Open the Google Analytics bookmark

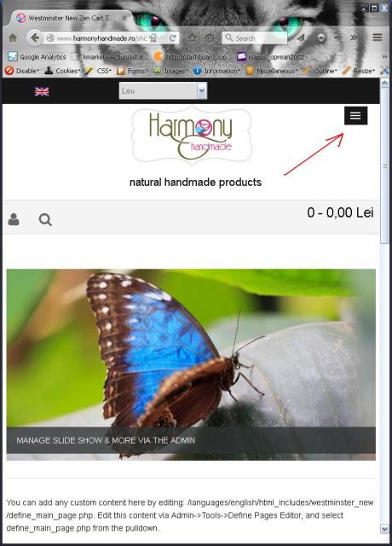(x=37, y=57)
